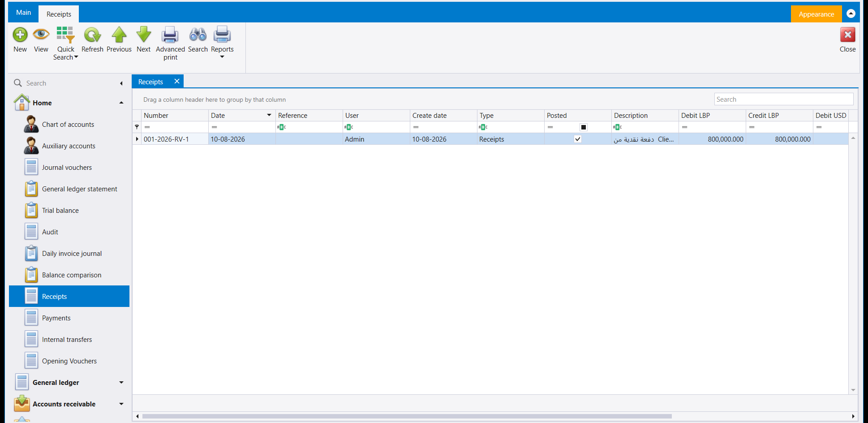Toggle the Posted filter row checkbox

click(x=584, y=127)
